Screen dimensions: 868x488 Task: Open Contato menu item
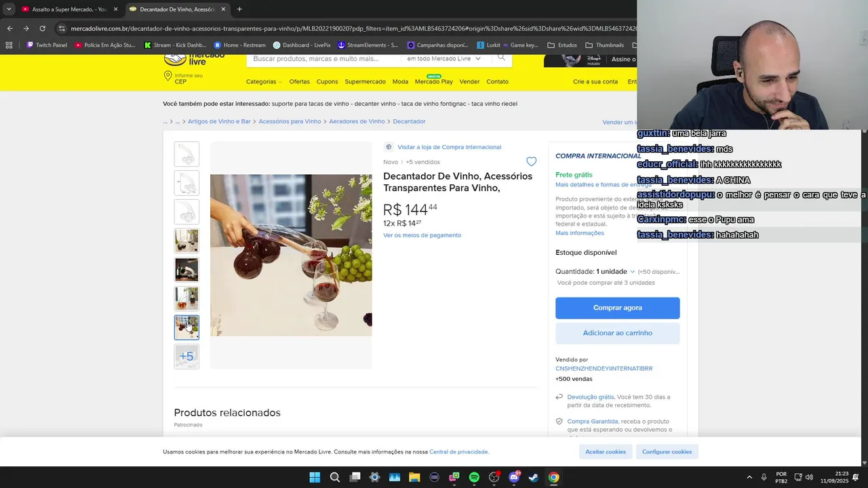[497, 81]
